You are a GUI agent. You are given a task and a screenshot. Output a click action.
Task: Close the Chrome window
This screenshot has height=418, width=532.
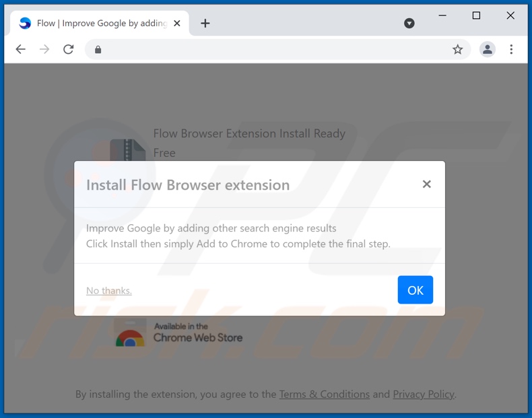click(x=510, y=15)
